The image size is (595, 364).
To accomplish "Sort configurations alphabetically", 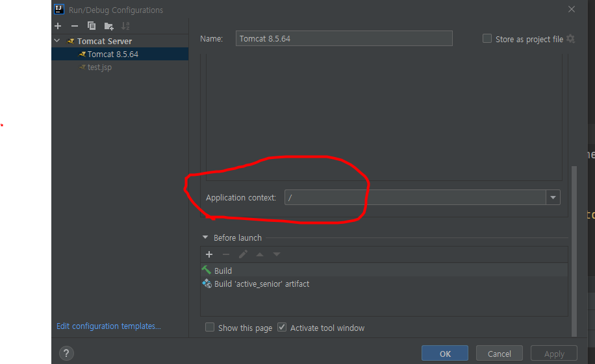I will (125, 26).
